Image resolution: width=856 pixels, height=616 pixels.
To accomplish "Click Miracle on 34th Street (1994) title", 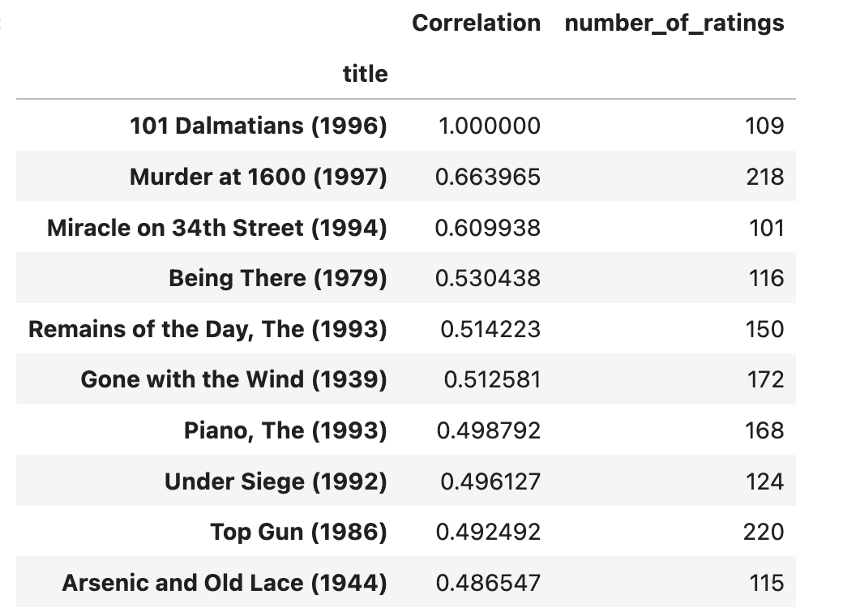I will click(x=217, y=228).
